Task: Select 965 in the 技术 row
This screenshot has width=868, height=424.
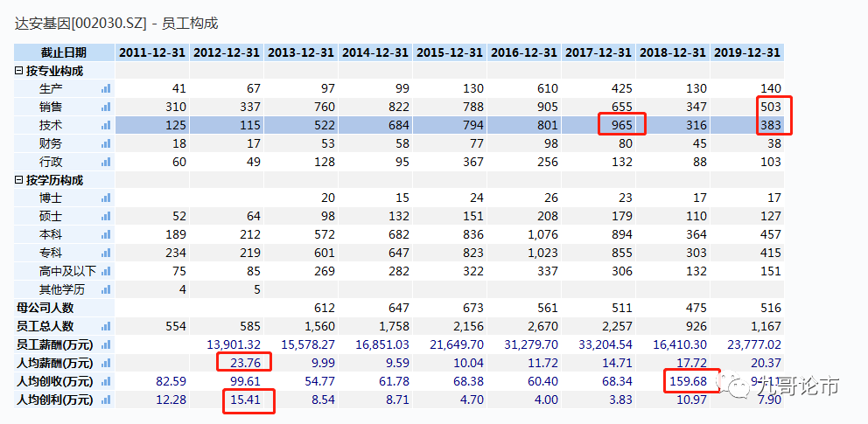Action: click(621, 126)
